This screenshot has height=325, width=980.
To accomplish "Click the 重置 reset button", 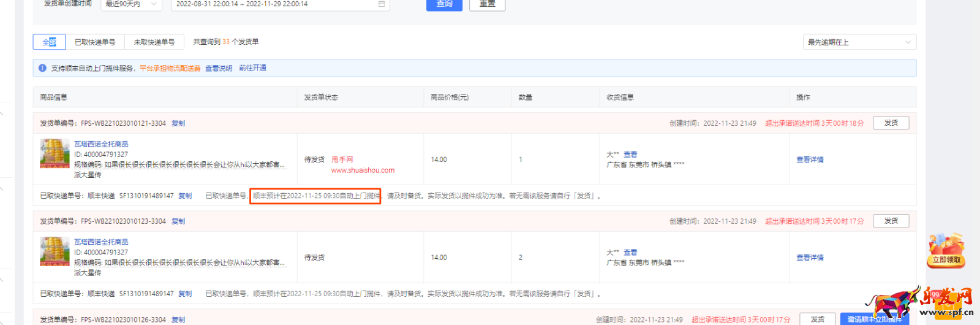I will click(x=487, y=4).
